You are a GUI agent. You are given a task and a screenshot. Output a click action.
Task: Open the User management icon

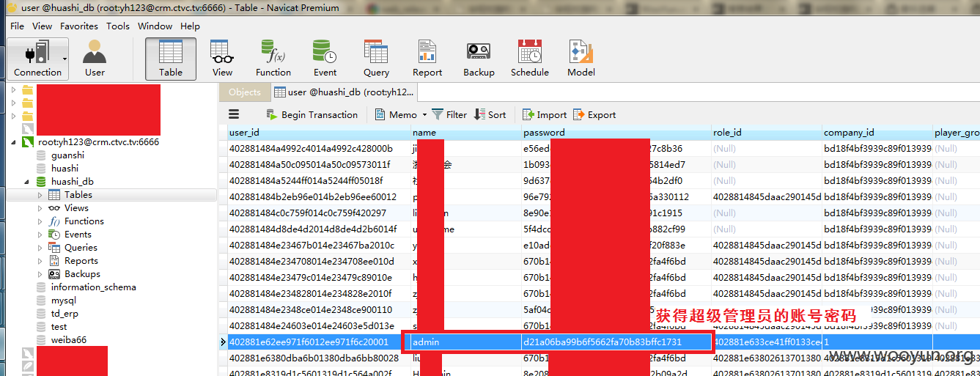pos(95,59)
